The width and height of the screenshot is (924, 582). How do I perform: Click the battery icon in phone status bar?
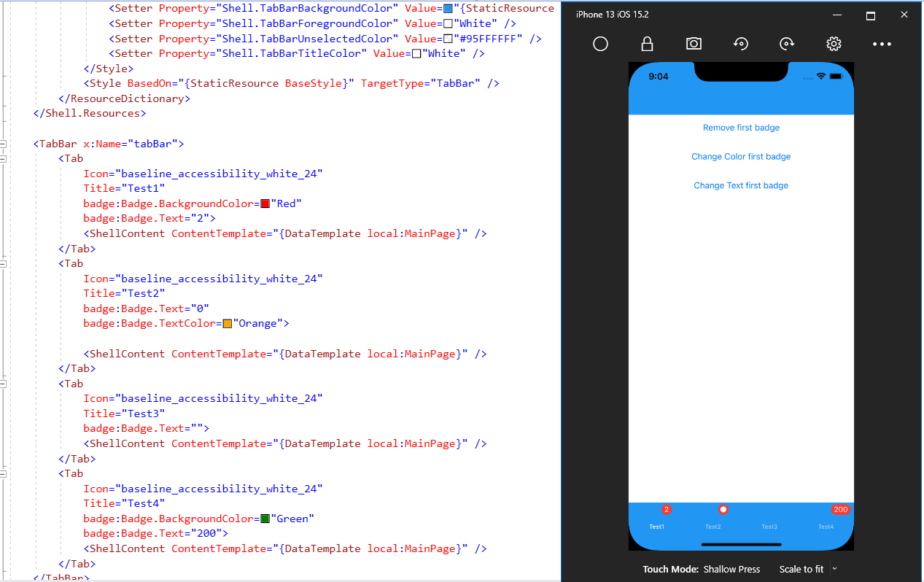click(x=836, y=77)
